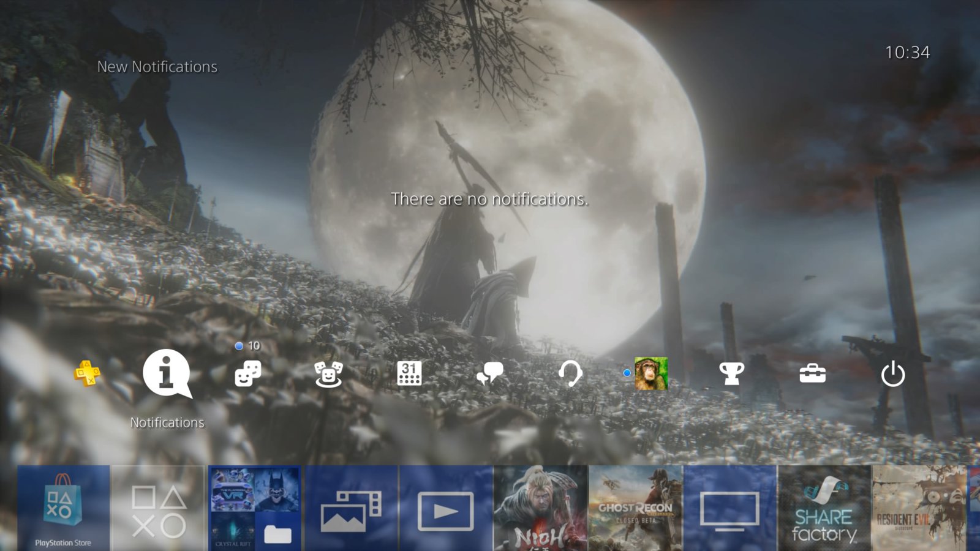Open the PlayStation Store tile
The height and width of the screenshot is (551, 980).
point(64,508)
